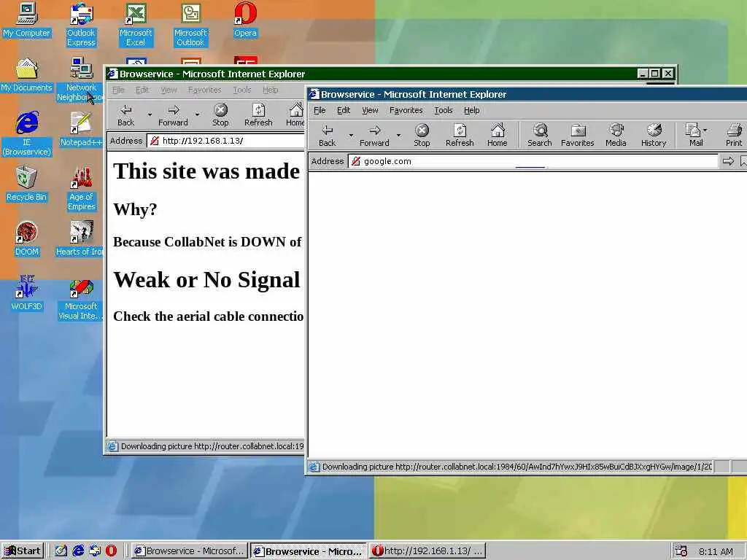Open the Search toolbar button
The image size is (747, 560).
pos(540,135)
